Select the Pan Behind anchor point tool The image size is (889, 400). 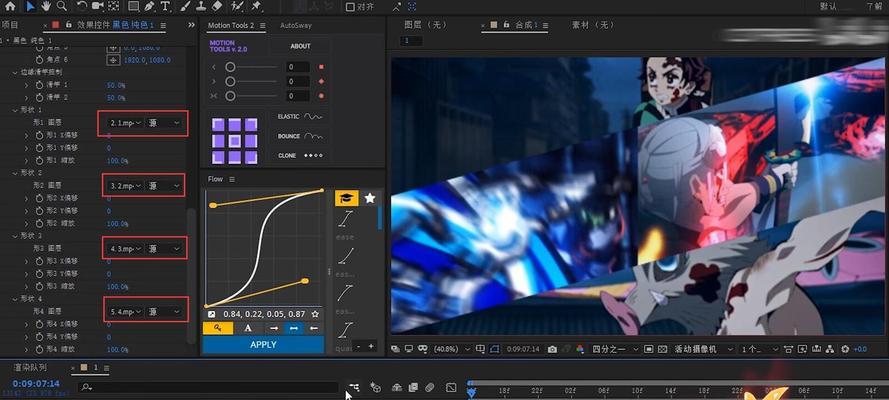click(x=114, y=6)
